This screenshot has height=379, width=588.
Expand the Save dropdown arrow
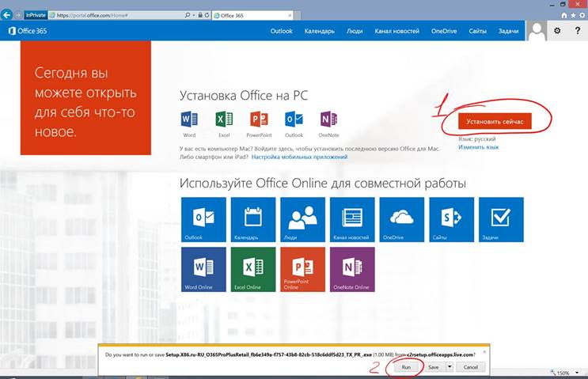(450, 367)
